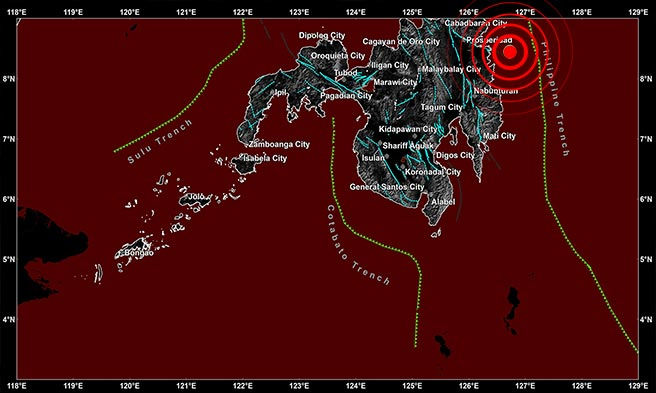Click the red earthquake epicenter dot

click(510, 52)
